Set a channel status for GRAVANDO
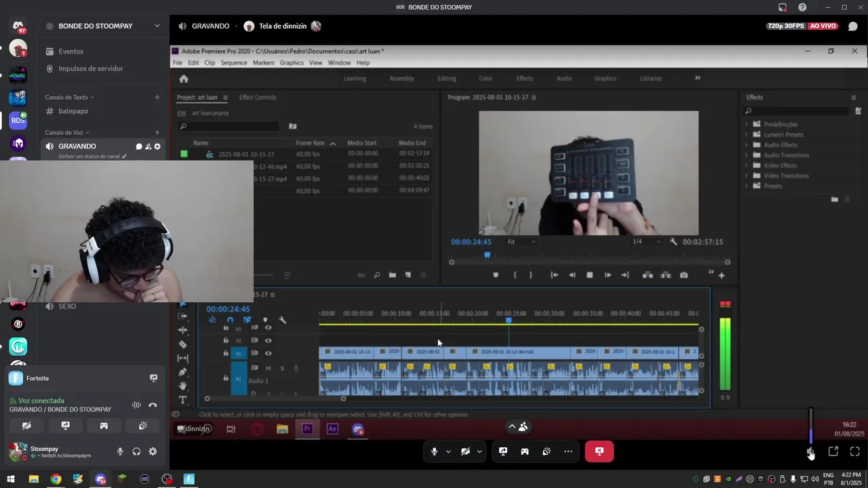Screen dimensions: 868x488 tap(92, 157)
